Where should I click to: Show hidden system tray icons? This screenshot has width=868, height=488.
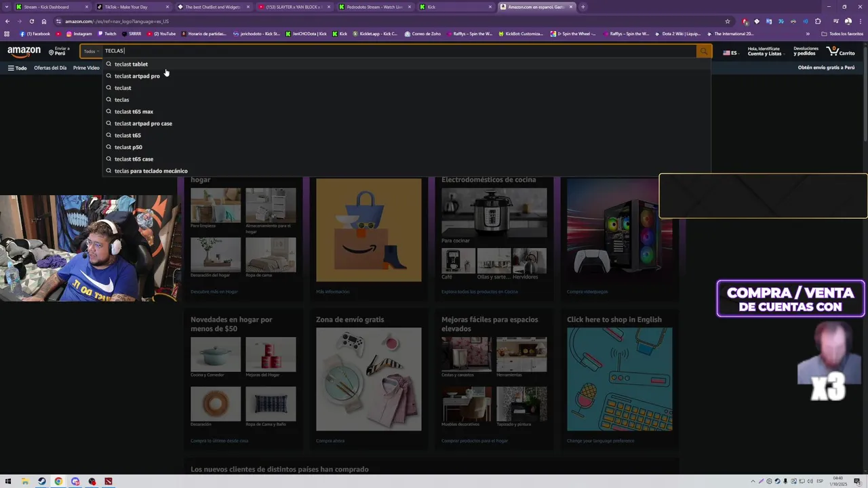coord(753,481)
